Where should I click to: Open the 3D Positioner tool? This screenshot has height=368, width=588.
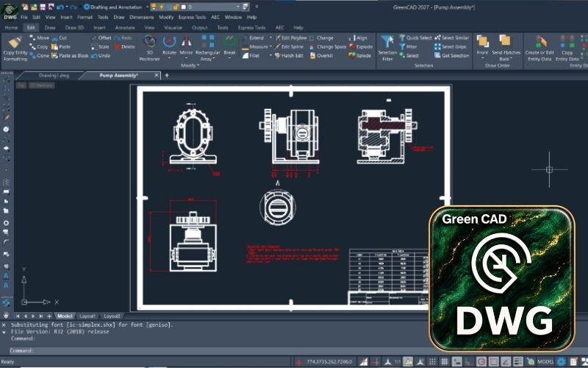149,48
